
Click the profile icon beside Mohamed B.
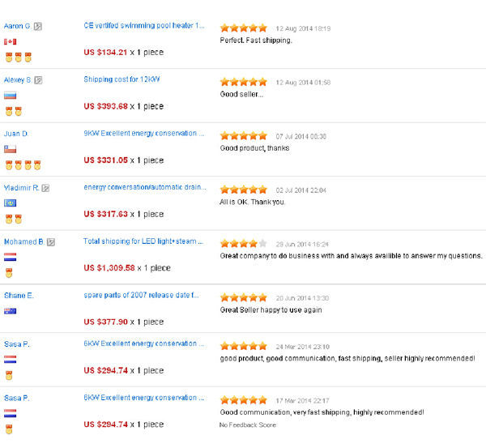[x=51, y=242]
